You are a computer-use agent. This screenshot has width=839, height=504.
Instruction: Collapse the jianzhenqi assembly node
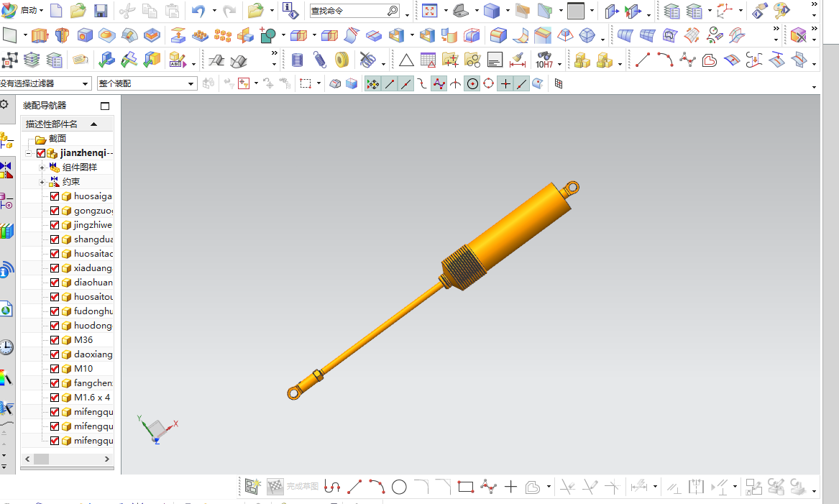[x=28, y=154]
